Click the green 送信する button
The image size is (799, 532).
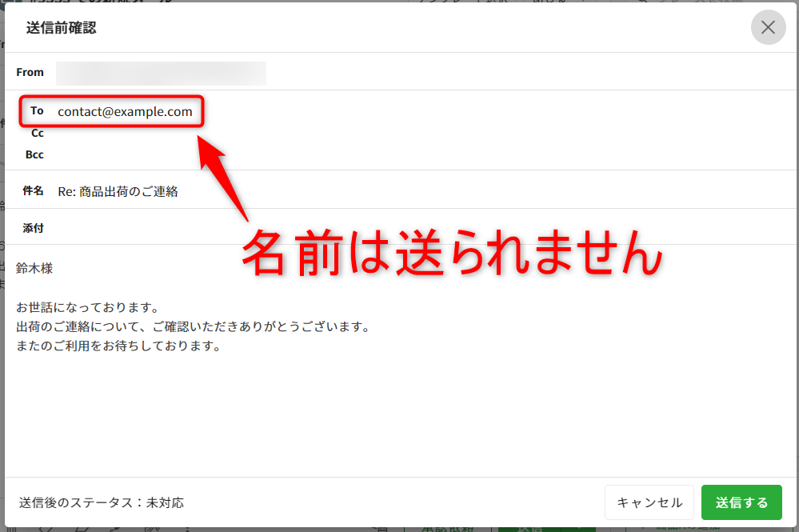741,502
